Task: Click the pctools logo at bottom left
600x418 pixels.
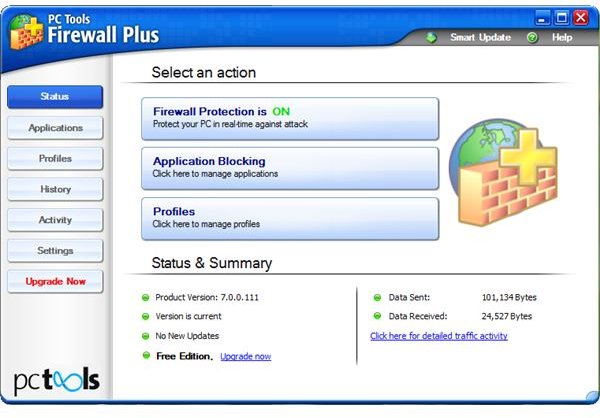Action: (x=57, y=380)
